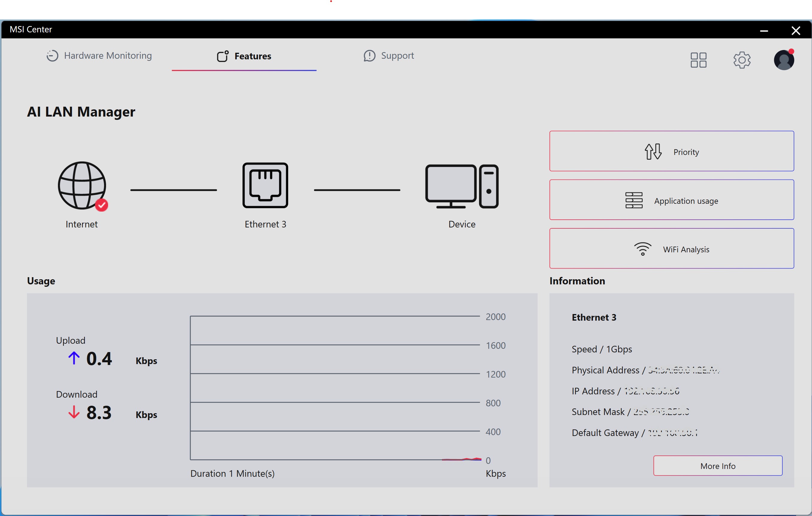The width and height of the screenshot is (812, 516).
Task: Click the Hardware Monitoring gauge icon
Action: (x=52, y=56)
